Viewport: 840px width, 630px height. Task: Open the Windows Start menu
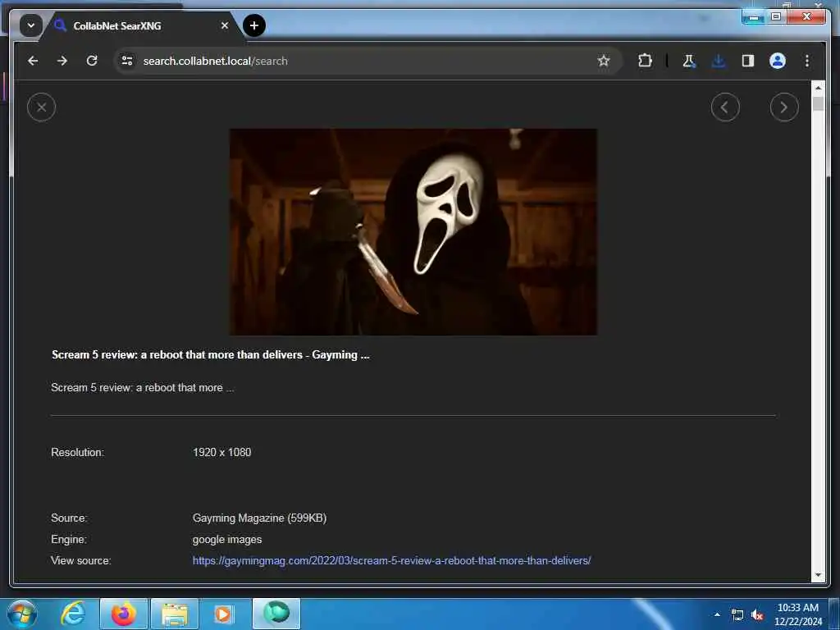point(21,614)
